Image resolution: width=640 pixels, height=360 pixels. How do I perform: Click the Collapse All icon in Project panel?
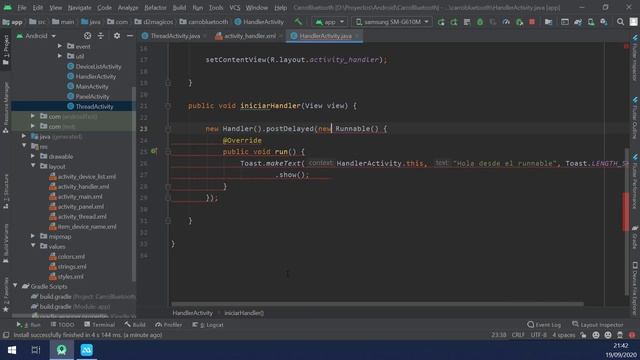(x=100, y=36)
